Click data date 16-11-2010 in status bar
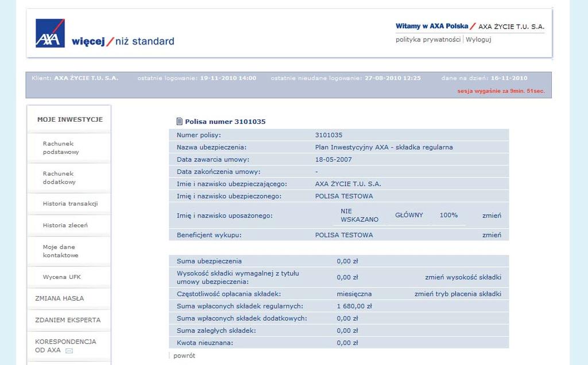This screenshot has height=365, width=588. (x=509, y=78)
